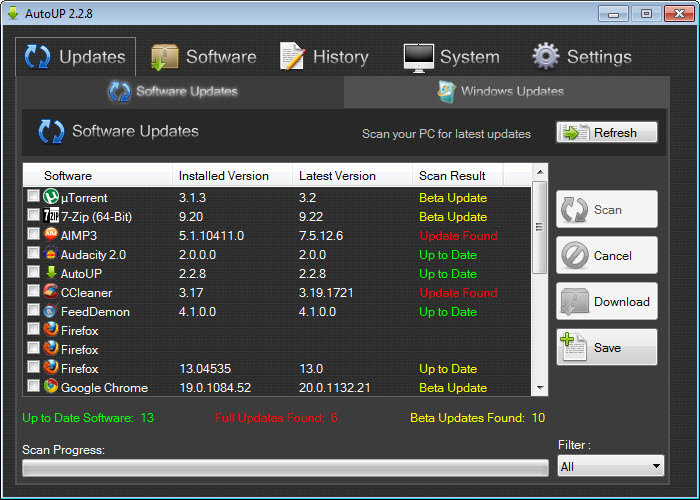Image resolution: width=700 pixels, height=500 pixels.
Task: Click the box icon on Download button
Action: tap(575, 302)
